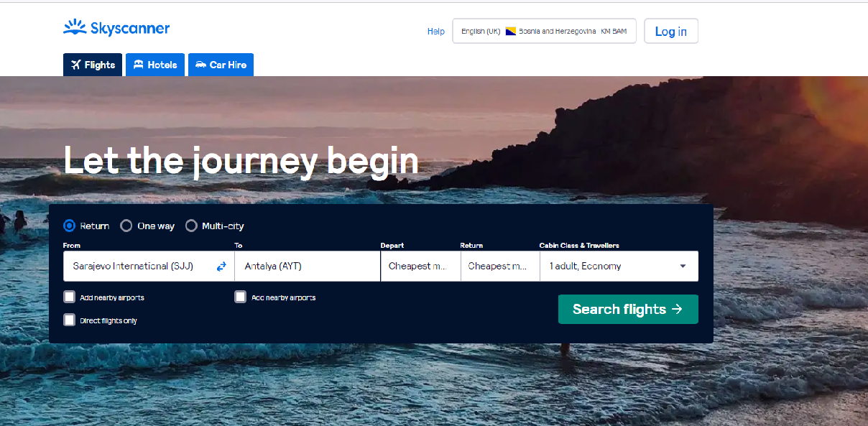This screenshot has width=868, height=426.
Task: Check the Direct flights only box
Action: pos(70,320)
